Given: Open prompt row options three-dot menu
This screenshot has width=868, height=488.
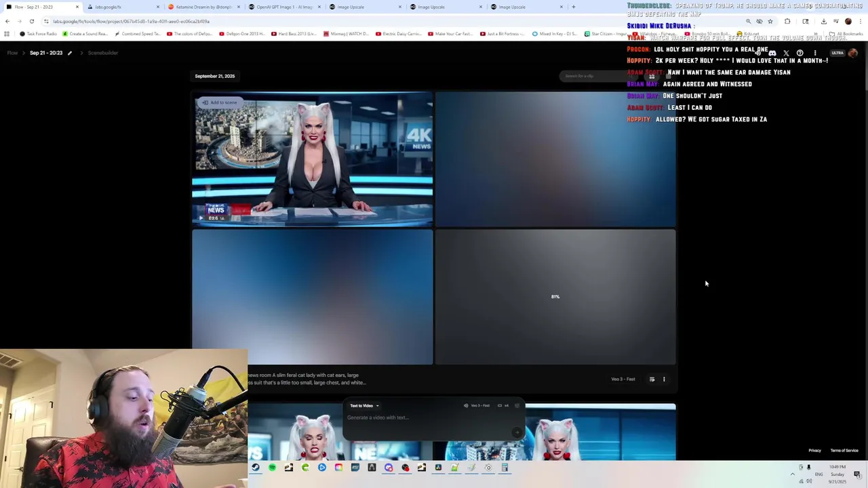Looking at the screenshot, I should point(664,379).
